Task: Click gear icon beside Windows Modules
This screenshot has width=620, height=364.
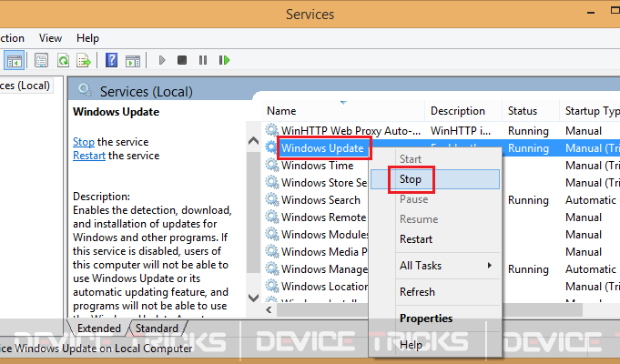Action: [x=271, y=234]
